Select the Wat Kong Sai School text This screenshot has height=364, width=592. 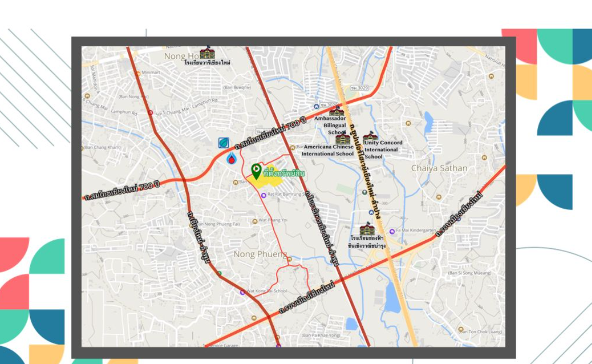click(x=267, y=291)
